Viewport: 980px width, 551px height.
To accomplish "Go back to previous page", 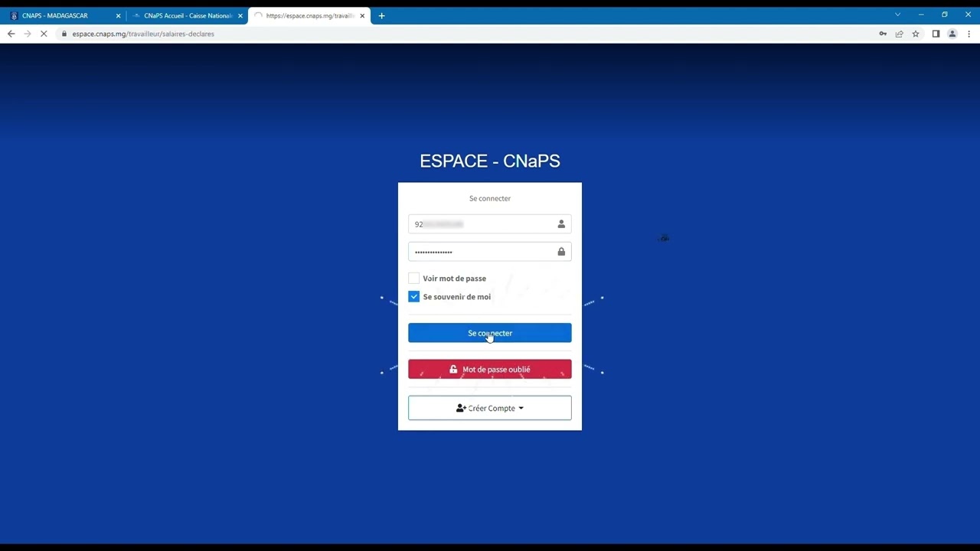I will coord(11,34).
